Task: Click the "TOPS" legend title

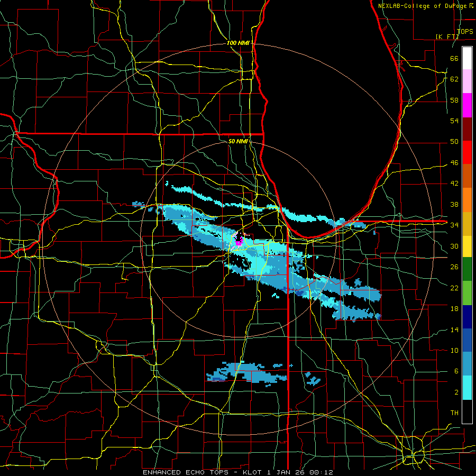Action: coord(465,31)
